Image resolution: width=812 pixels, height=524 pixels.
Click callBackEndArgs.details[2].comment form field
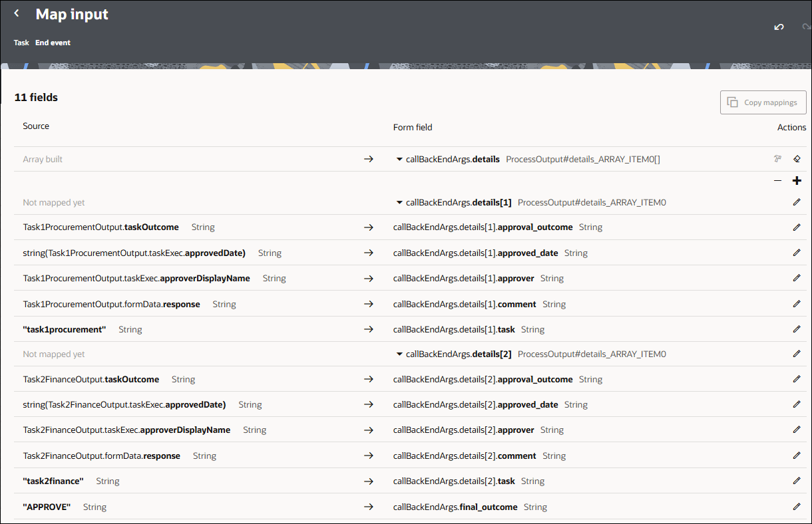click(465, 456)
